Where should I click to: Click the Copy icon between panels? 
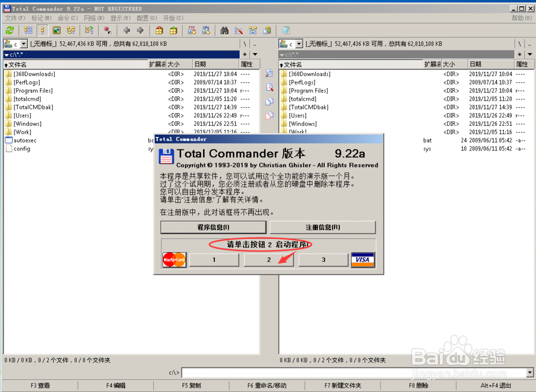point(270,101)
